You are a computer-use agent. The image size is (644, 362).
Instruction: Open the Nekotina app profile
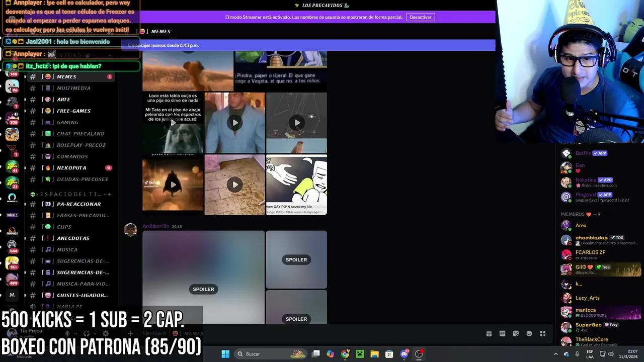pyautogui.click(x=600, y=183)
